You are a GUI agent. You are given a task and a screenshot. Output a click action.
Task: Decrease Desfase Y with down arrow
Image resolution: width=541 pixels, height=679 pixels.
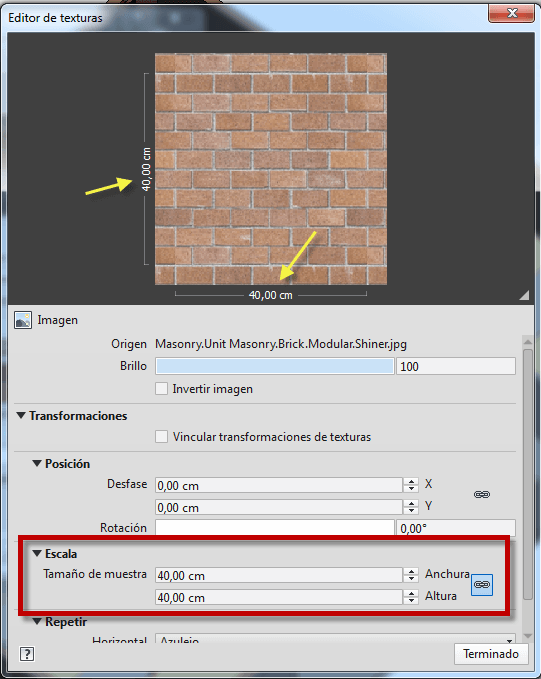click(x=411, y=511)
